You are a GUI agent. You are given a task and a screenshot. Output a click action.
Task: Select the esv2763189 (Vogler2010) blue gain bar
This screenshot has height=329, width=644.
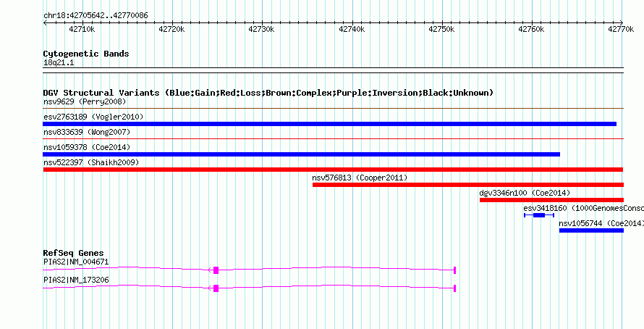pos(330,124)
